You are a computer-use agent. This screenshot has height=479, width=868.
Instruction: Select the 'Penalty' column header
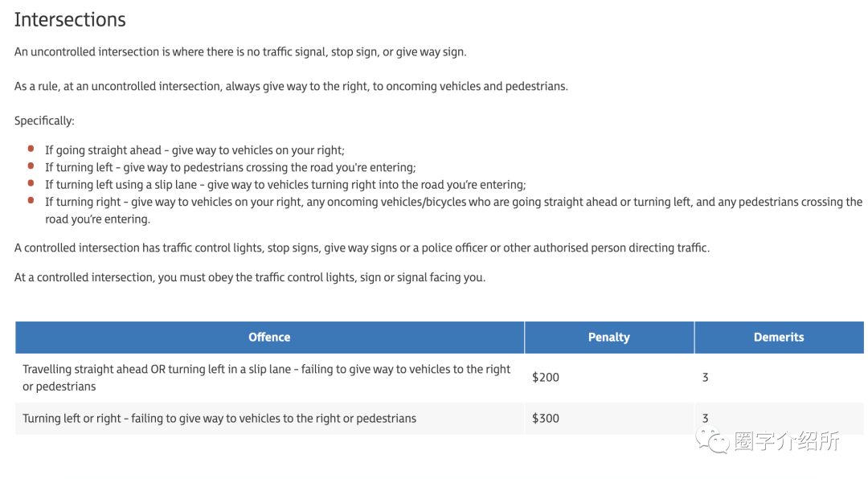608,338
